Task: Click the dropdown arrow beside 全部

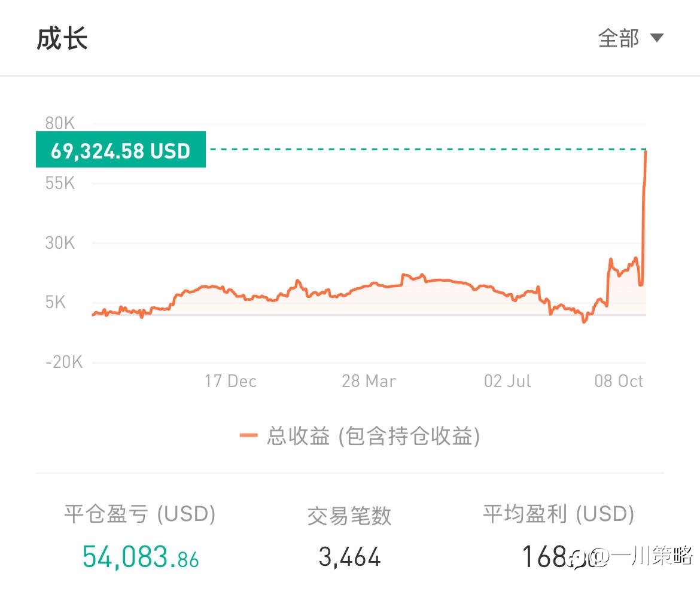Action: click(x=656, y=38)
